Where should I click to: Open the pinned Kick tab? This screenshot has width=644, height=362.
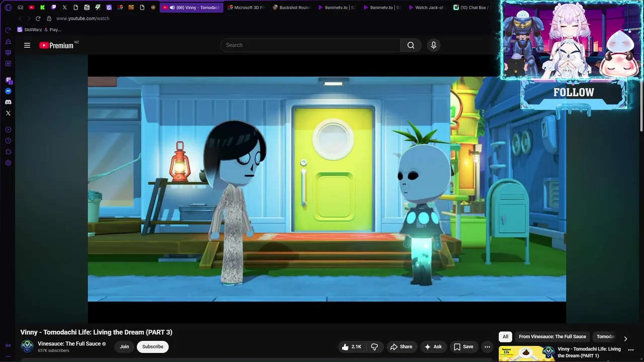[x=42, y=8]
